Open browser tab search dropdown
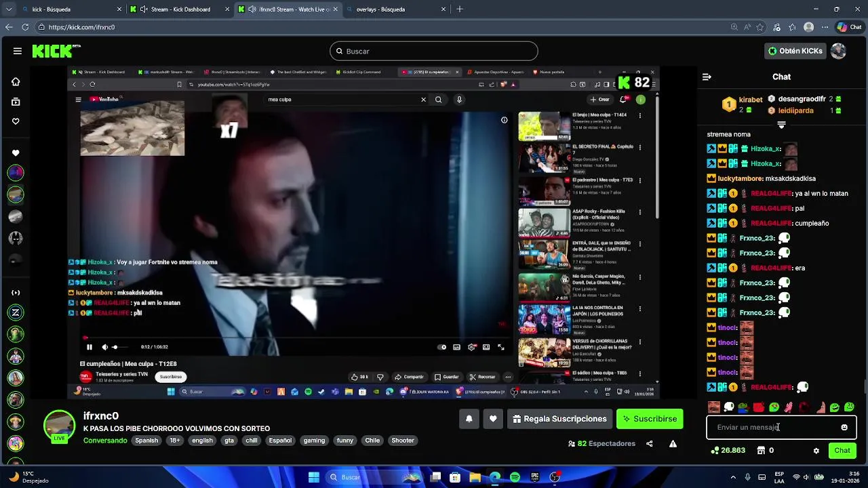 click(x=8, y=9)
